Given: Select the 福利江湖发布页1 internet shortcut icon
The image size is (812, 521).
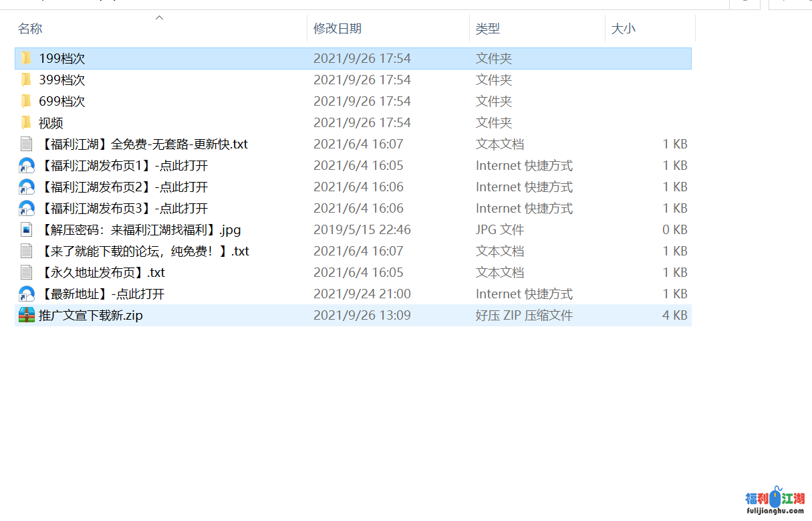Looking at the screenshot, I should point(26,165).
